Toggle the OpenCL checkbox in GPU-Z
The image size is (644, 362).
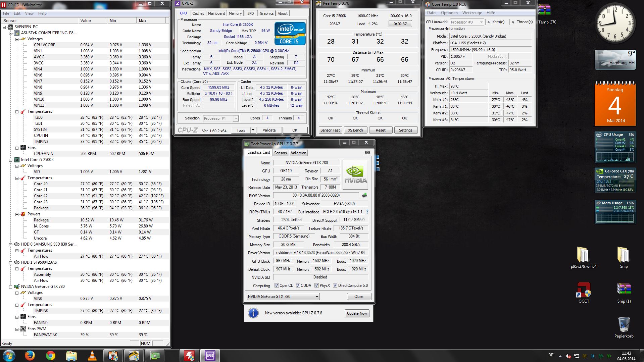tap(277, 286)
